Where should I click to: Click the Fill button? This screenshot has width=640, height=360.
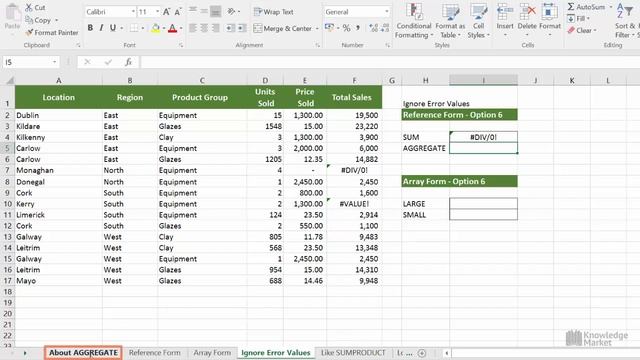(x=579, y=18)
